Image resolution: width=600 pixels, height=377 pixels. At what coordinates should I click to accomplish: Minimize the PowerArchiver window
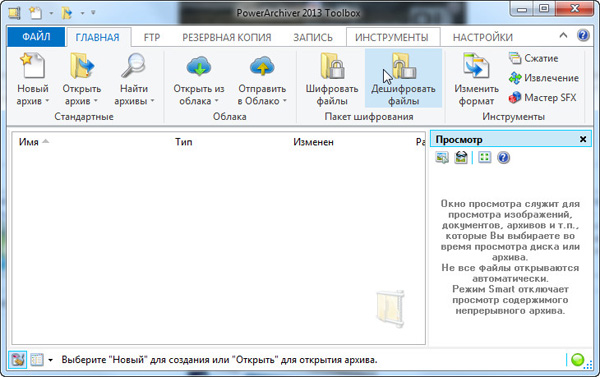coord(521,9)
